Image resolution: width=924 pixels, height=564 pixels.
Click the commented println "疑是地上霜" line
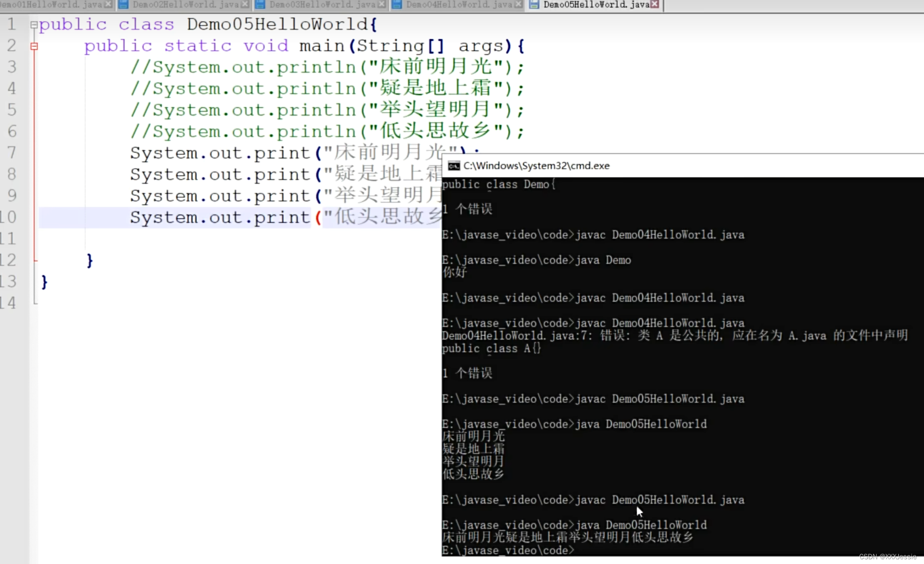[327, 88]
